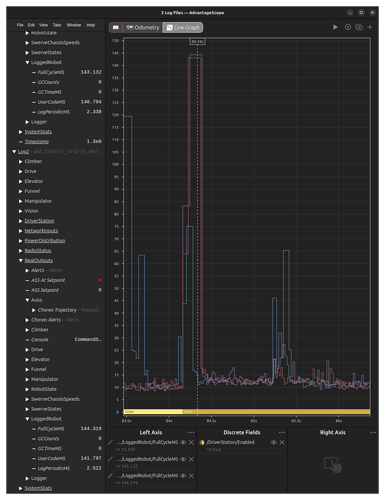The width and height of the screenshot is (385, 500).
Task: Click blue line color of the 15.359 field
Action: click(111, 442)
